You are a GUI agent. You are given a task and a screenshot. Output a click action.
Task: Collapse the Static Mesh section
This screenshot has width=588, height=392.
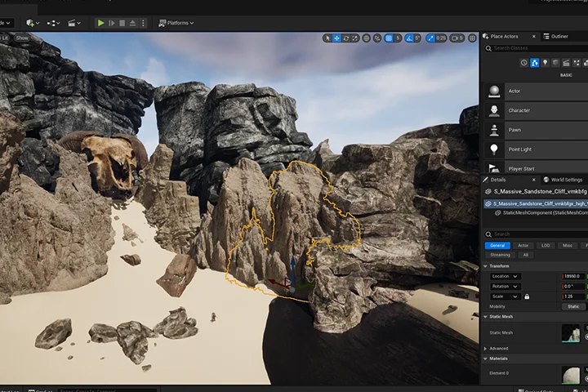click(x=485, y=317)
